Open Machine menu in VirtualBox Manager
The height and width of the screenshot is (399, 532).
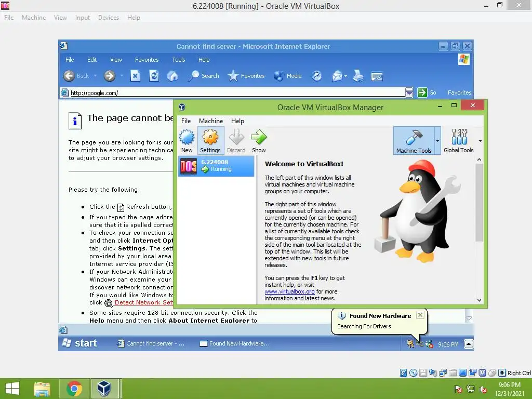(211, 121)
